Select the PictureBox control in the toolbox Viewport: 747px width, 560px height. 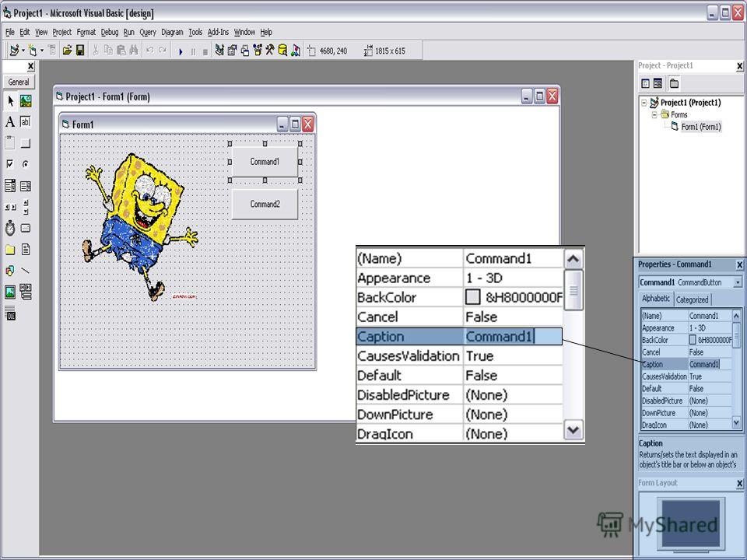coord(26,101)
